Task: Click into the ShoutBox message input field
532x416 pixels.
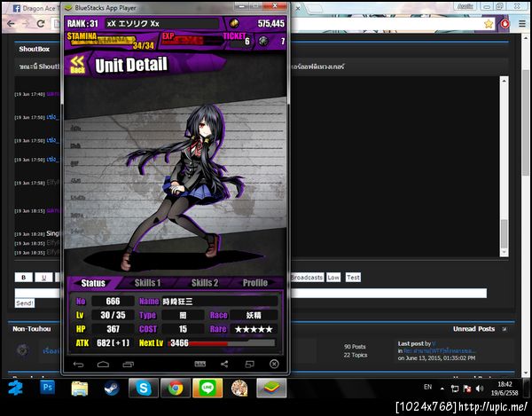Action: coord(251,294)
